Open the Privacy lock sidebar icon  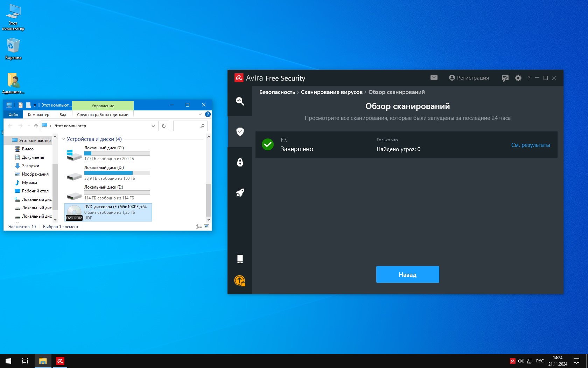coord(240,162)
